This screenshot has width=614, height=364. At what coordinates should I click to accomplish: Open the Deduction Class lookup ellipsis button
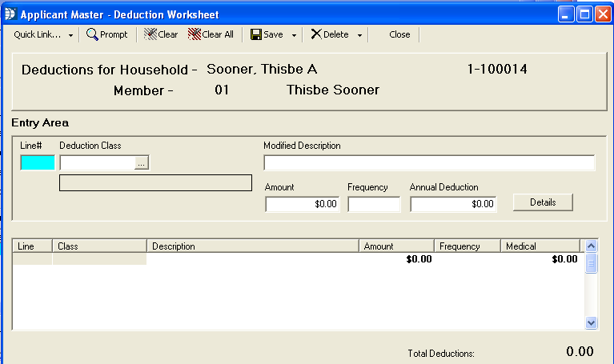coord(142,163)
